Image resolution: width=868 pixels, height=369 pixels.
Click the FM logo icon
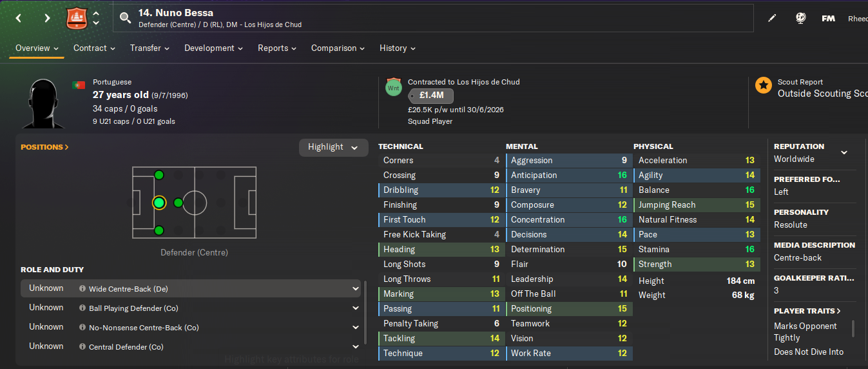click(x=828, y=19)
